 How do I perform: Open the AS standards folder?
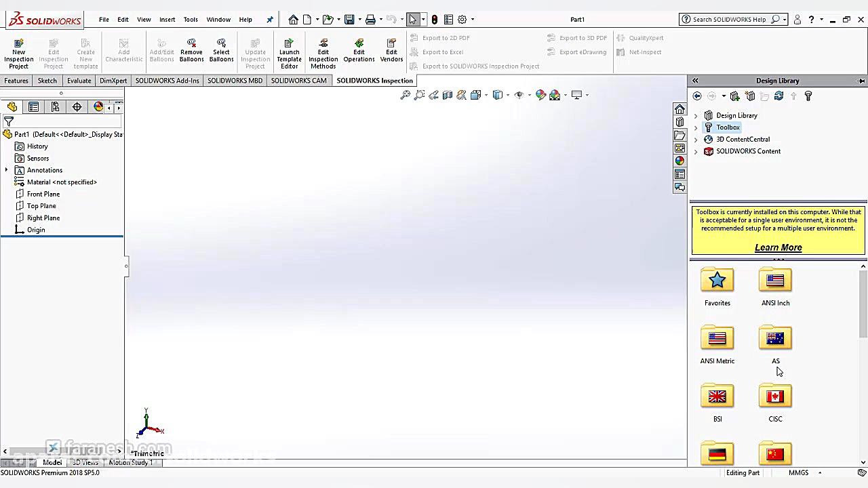point(775,346)
